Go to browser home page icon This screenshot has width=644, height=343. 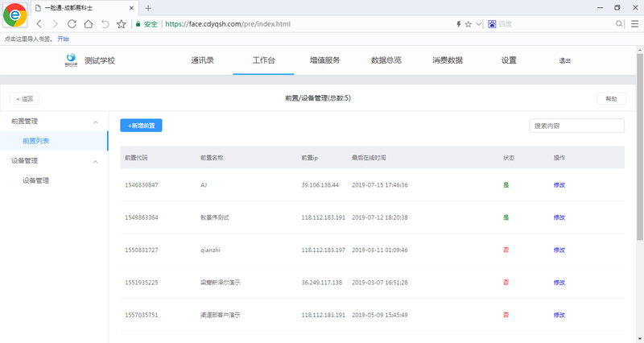[x=88, y=24]
